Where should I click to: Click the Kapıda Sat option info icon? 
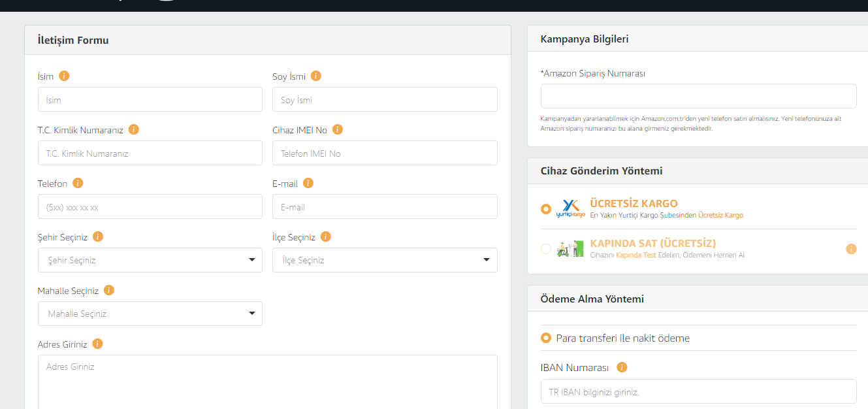pos(851,249)
